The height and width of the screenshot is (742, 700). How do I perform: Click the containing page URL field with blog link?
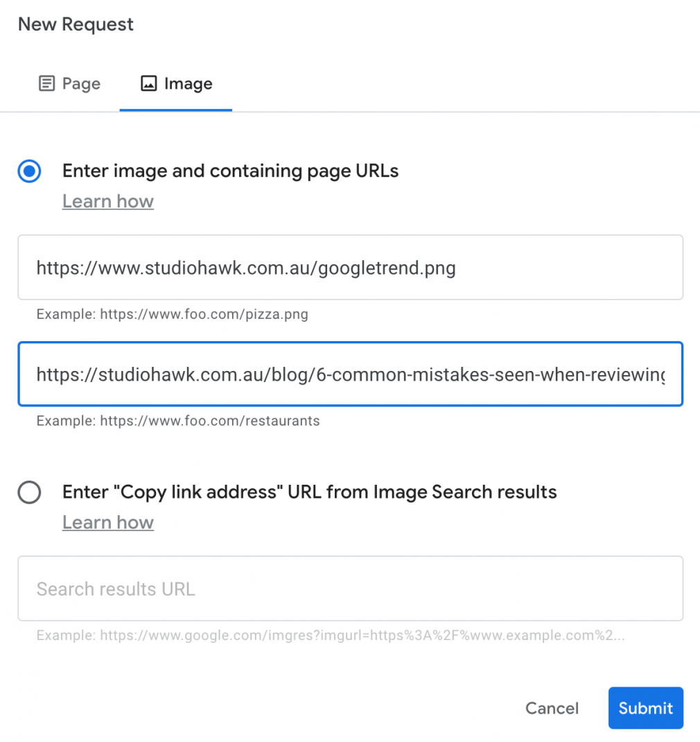click(x=351, y=374)
